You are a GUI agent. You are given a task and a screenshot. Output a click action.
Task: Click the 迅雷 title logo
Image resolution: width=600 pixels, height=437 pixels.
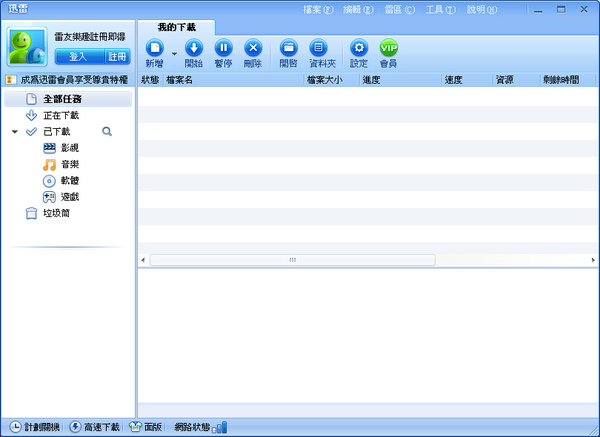[18, 9]
